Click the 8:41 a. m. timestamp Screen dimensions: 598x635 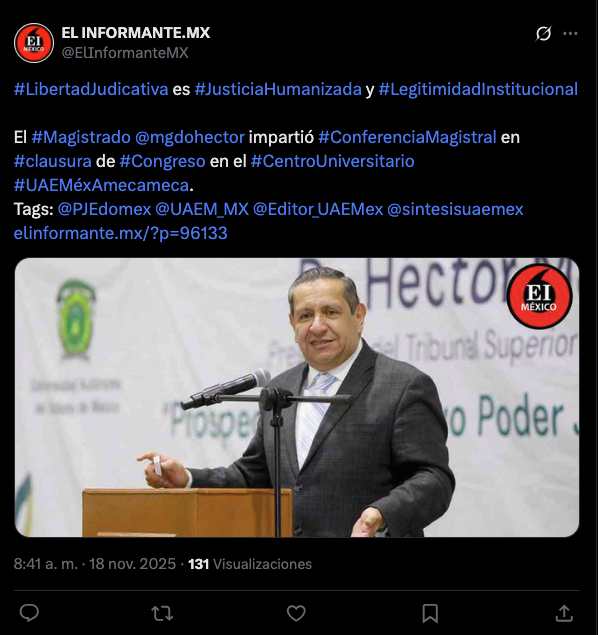tap(46, 564)
